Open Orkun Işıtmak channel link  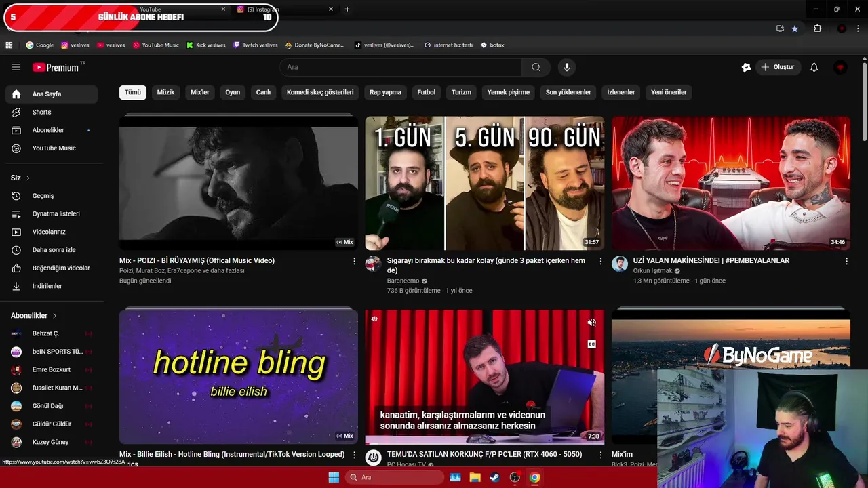(652, 271)
